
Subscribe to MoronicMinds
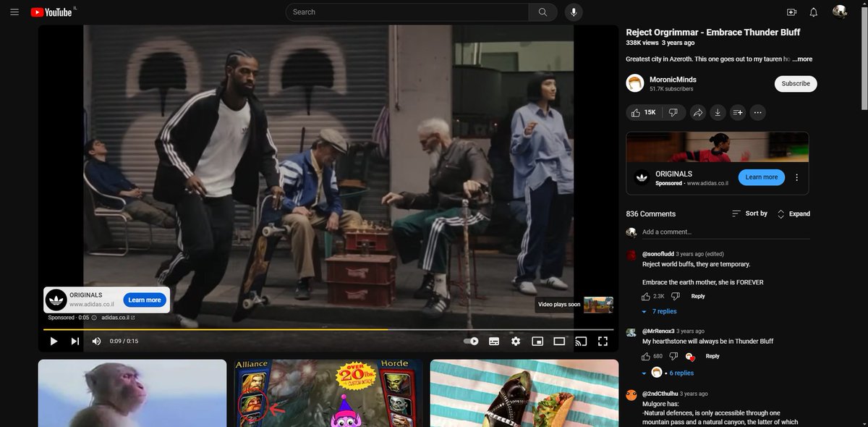pyautogui.click(x=796, y=84)
